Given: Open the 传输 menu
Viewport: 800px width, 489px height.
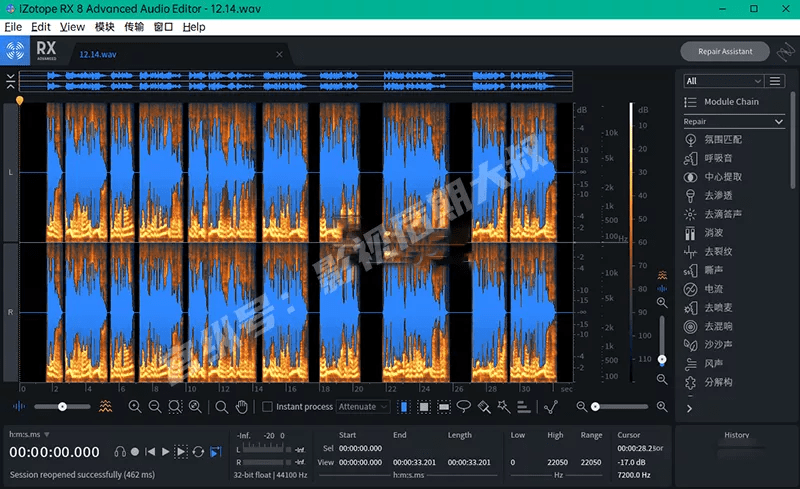Looking at the screenshot, I should [134, 27].
